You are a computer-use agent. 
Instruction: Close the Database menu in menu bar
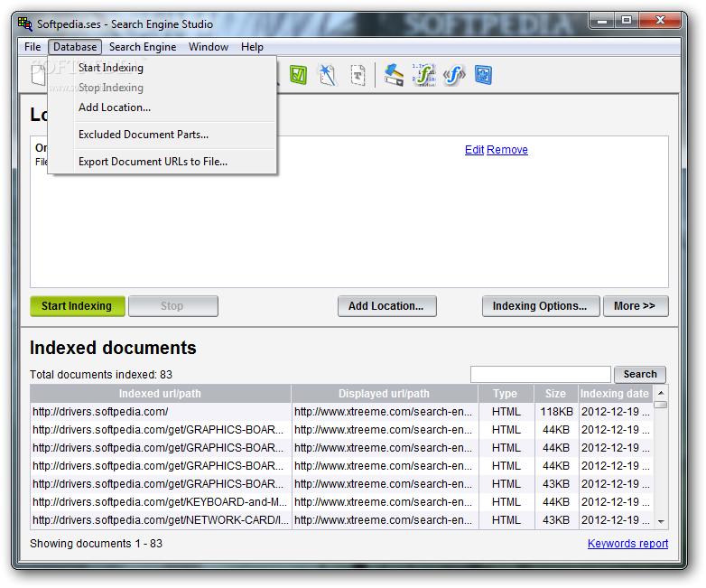coord(75,47)
